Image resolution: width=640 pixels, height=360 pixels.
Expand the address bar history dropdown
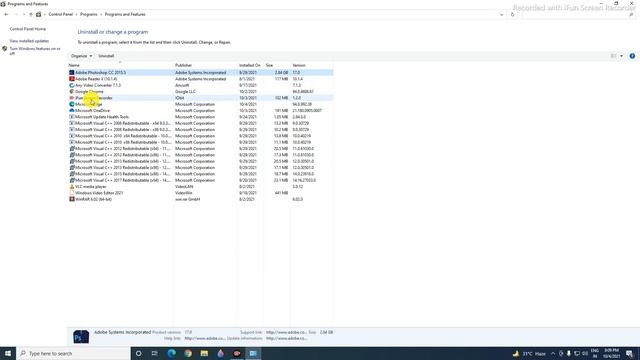point(502,14)
